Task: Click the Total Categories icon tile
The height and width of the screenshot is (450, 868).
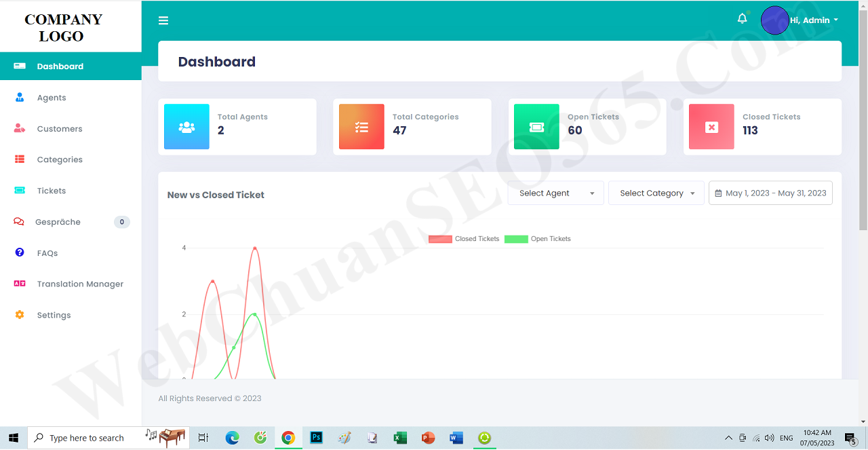Action: [x=361, y=127]
